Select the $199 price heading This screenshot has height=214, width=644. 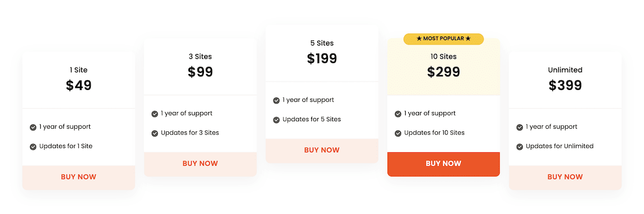tap(322, 58)
